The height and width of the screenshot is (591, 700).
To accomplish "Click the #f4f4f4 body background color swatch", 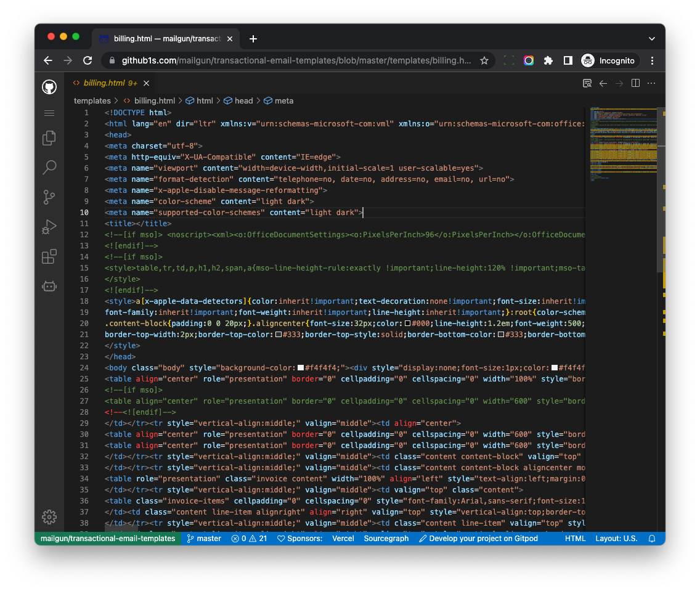I will (301, 368).
